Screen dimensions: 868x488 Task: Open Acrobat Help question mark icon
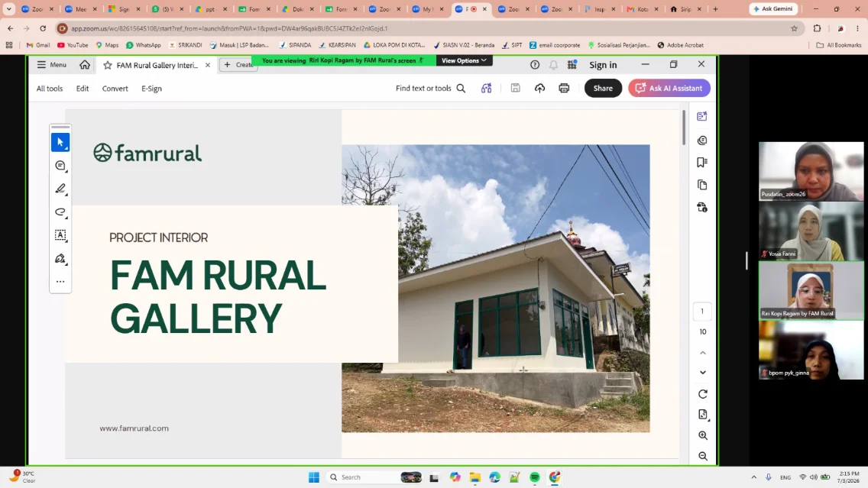[535, 65]
